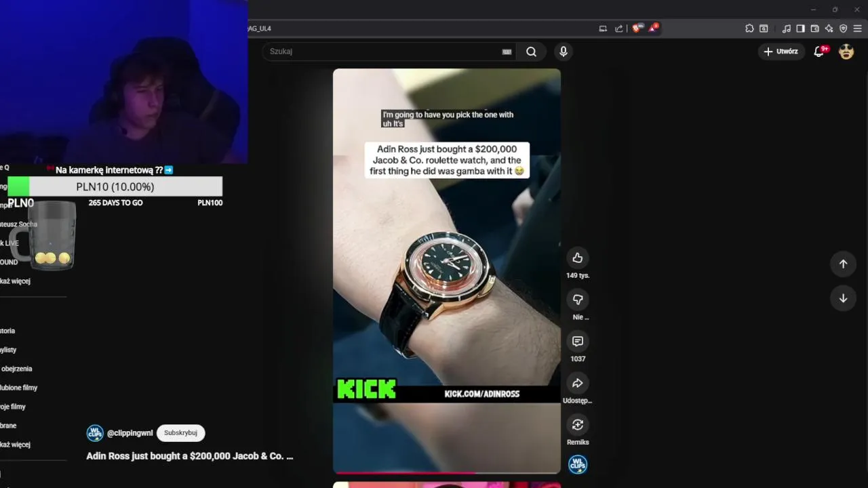Viewport: 868px width, 488px height.
Task: Click Utwórz create button
Action: pos(781,52)
